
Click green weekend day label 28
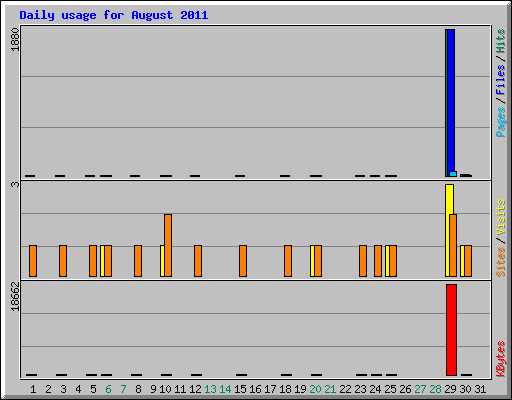pyautogui.click(x=435, y=389)
